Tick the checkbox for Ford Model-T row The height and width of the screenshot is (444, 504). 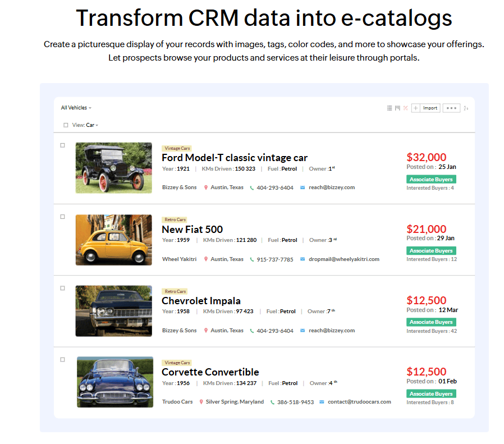(x=63, y=145)
